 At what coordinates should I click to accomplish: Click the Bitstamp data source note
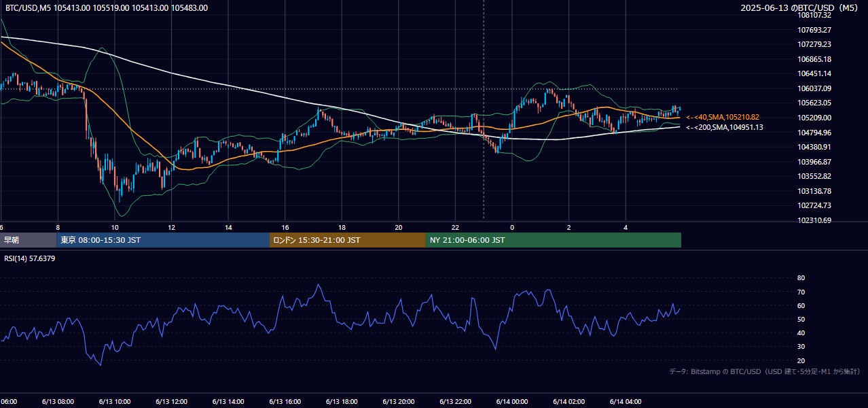(x=765, y=371)
